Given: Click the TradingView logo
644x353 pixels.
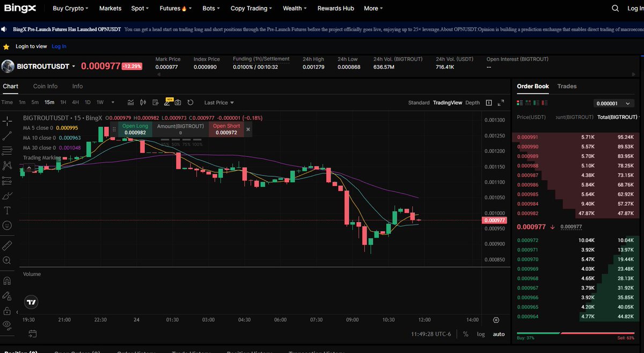Looking at the screenshot, I should (x=32, y=302).
